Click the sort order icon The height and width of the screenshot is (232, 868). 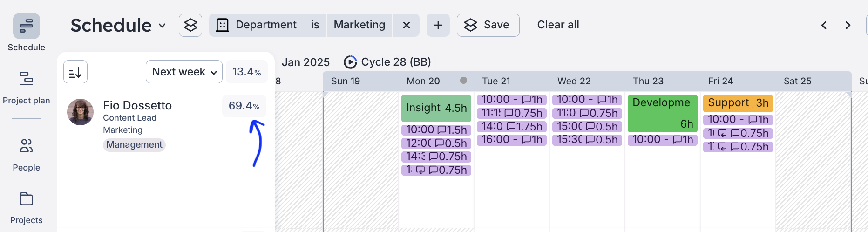coord(75,72)
